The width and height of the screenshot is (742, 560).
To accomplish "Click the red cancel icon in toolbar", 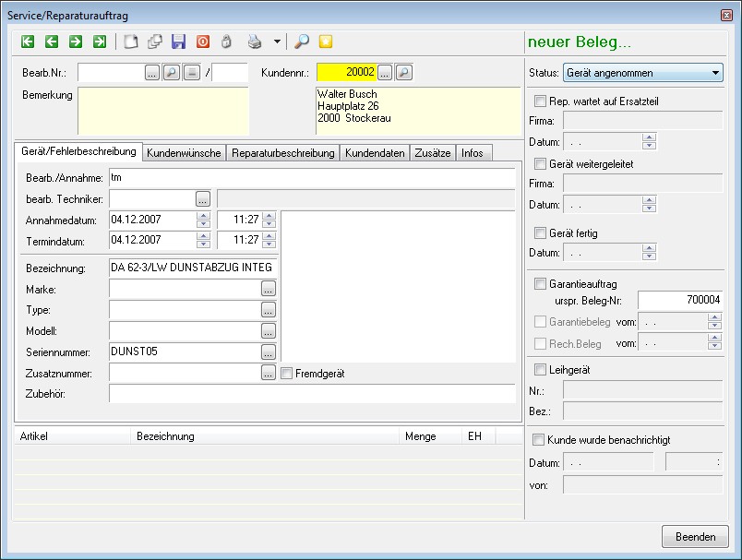I will (x=203, y=42).
